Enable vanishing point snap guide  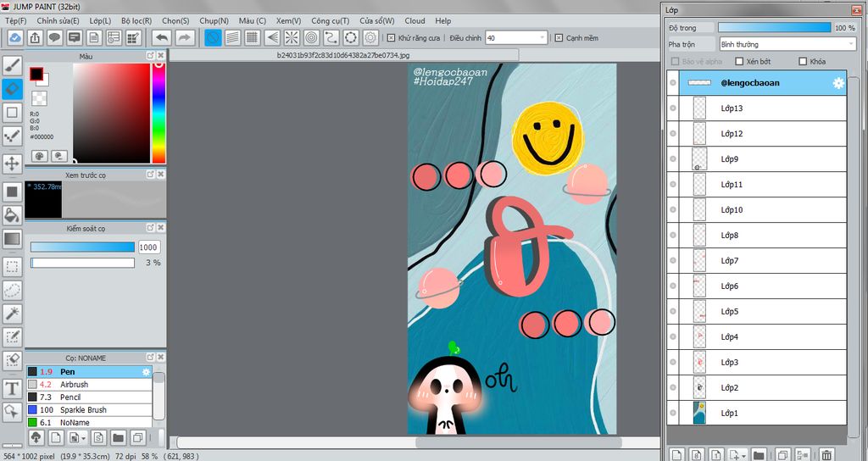coord(272,37)
